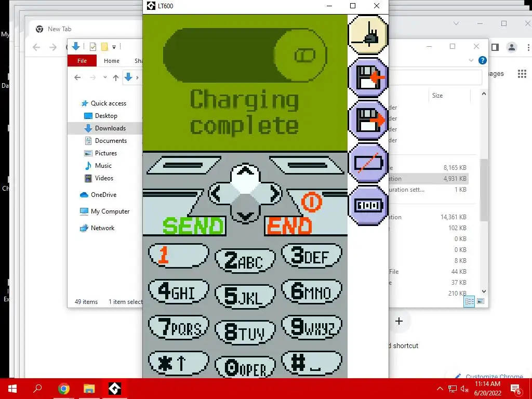Tap the 0 OPER key on the keypad
Screen dimensions: 532x399
(245, 368)
